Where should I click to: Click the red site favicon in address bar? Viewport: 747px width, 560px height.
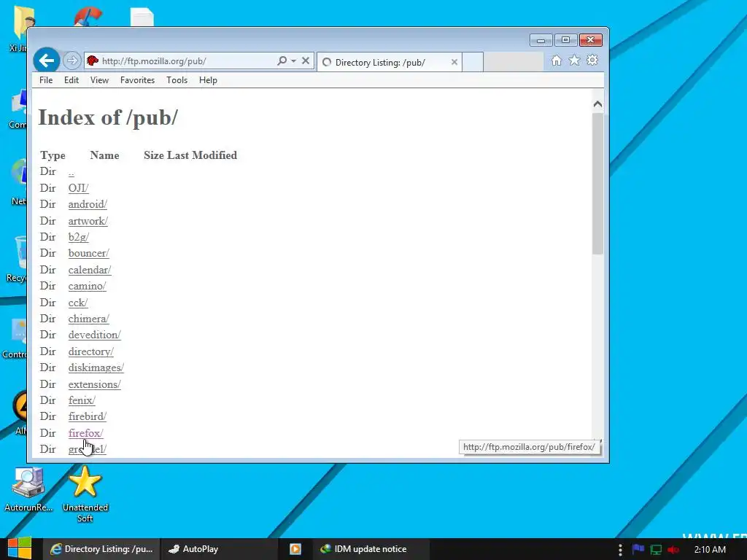click(93, 61)
